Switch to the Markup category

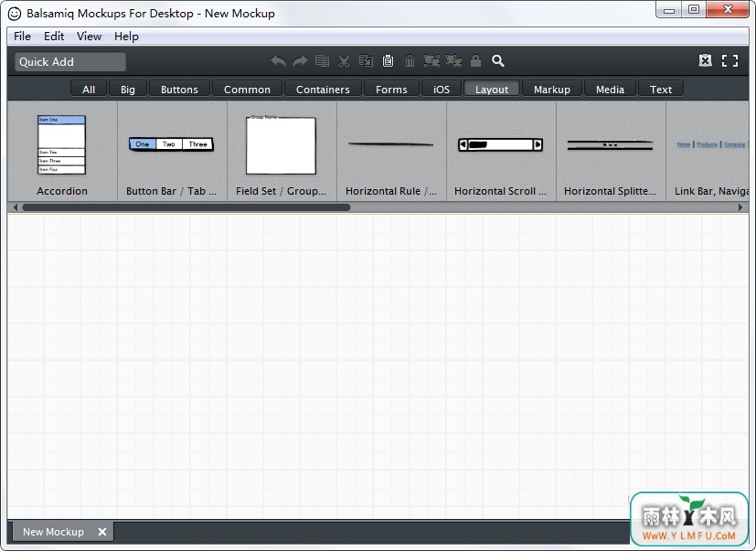tap(552, 90)
